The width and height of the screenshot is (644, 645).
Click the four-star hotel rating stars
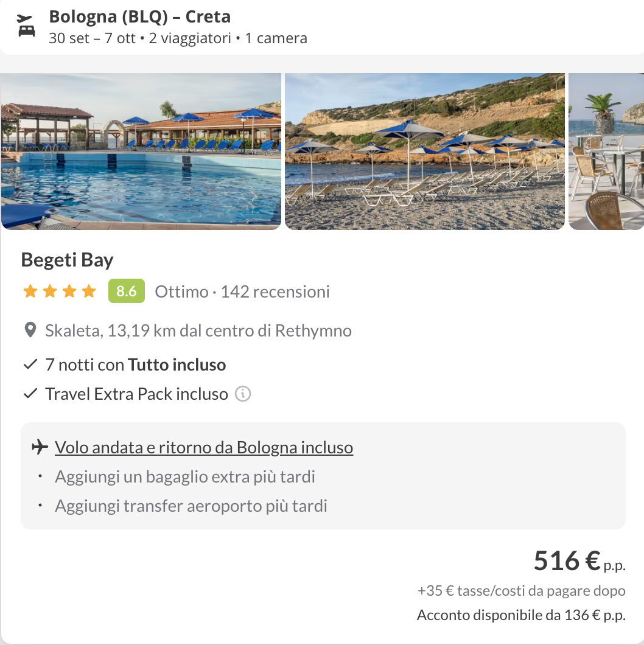point(60,291)
